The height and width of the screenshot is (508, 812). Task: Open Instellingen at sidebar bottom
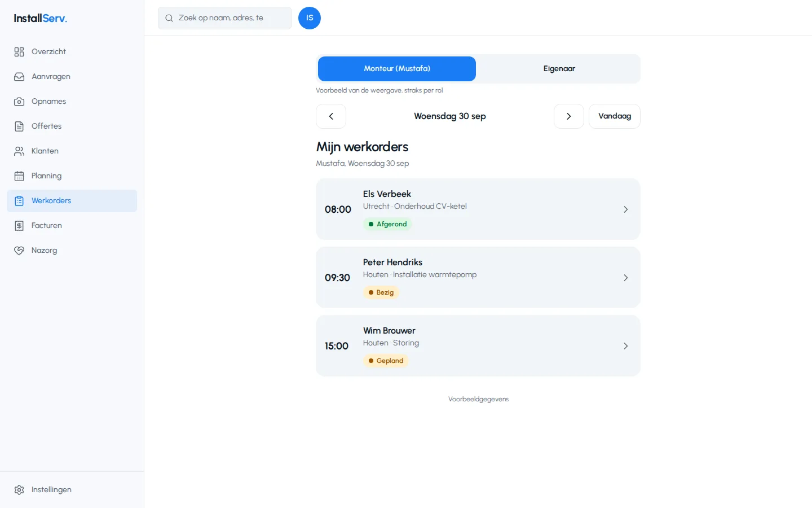72,490
